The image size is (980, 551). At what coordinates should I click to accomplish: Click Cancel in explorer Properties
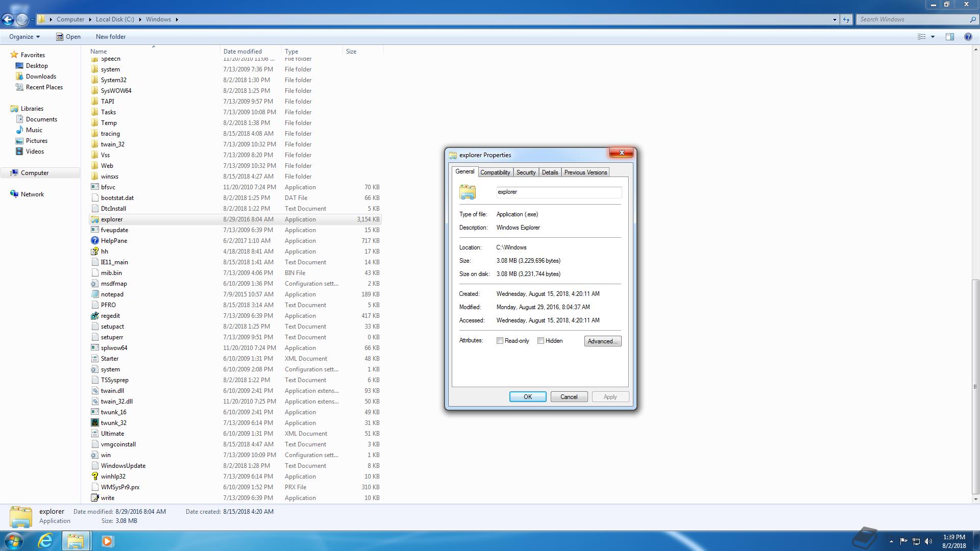569,397
